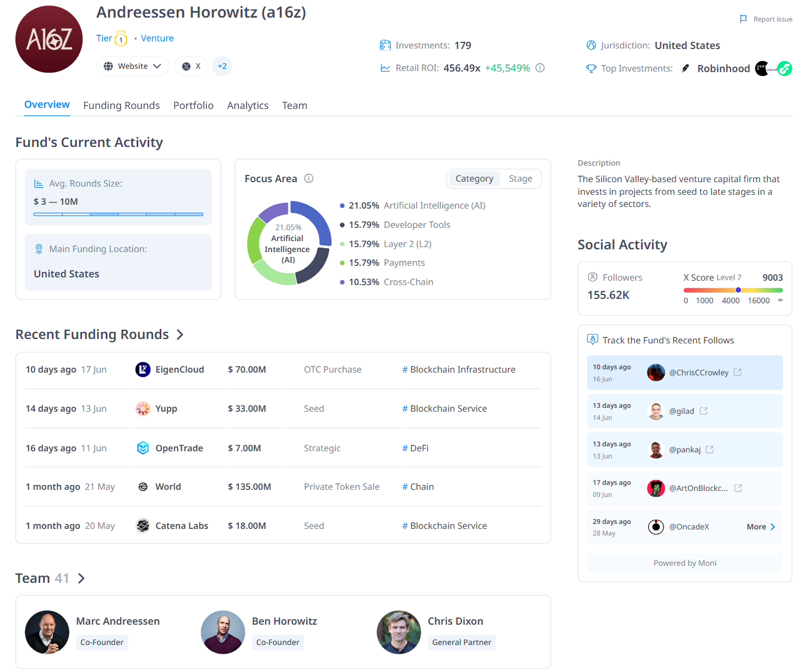Select the Layer 2 (L2) legend entry
Viewport: 799px width, 672px height.
[385, 244]
